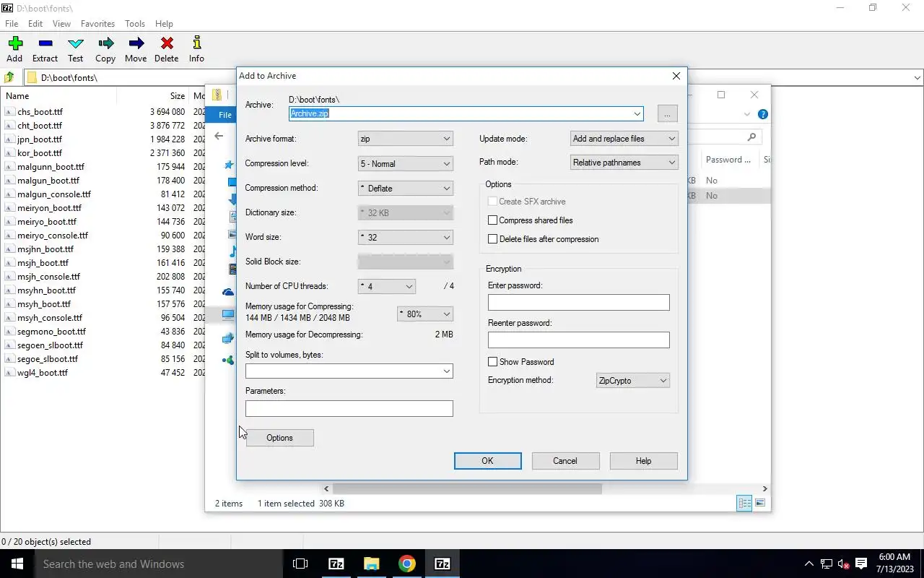The width and height of the screenshot is (924, 578).
Task: Open the Favorites menu
Action: pyautogui.click(x=98, y=24)
